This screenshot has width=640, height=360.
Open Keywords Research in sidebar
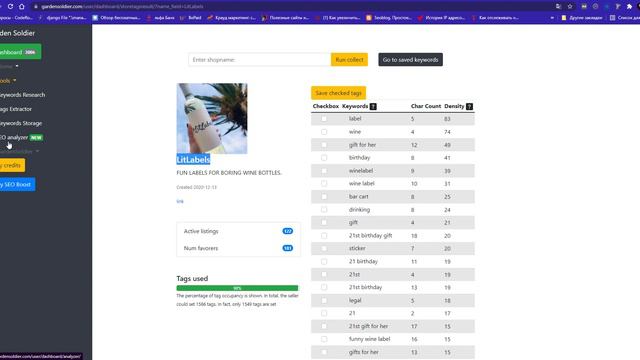click(22, 95)
